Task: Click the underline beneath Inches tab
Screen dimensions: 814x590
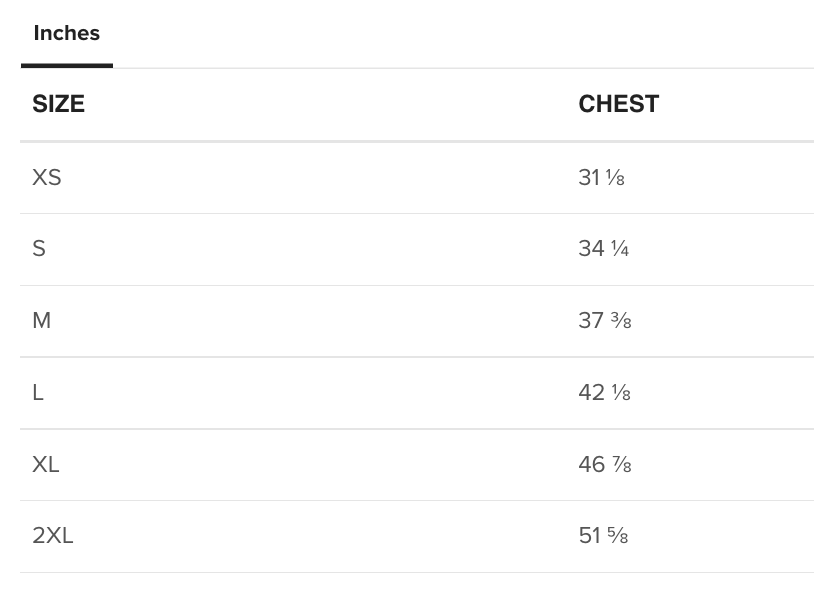Action: coord(66,65)
